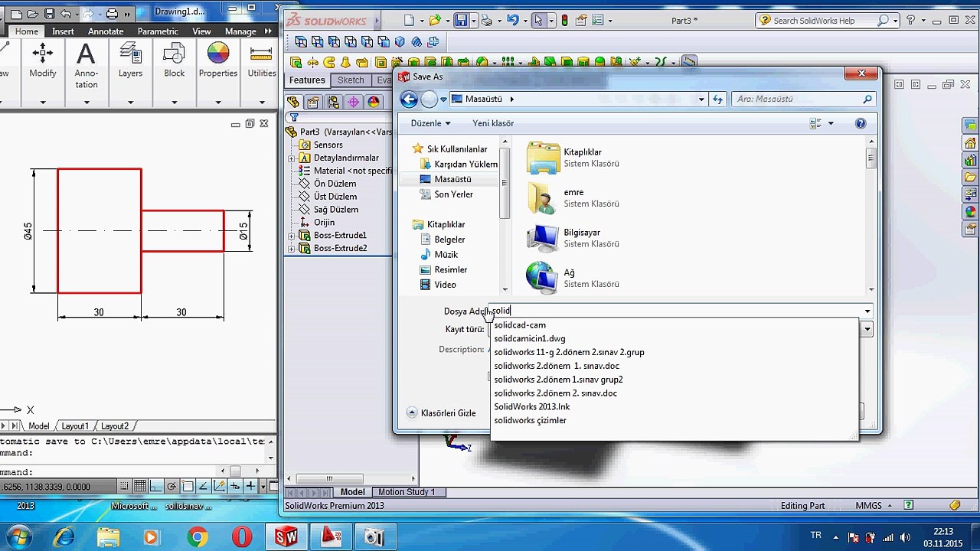This screenshot has height=551, width=980.
Task: Expand the Boss-Extrude2 feature node
Action: [x=292, y=249]
